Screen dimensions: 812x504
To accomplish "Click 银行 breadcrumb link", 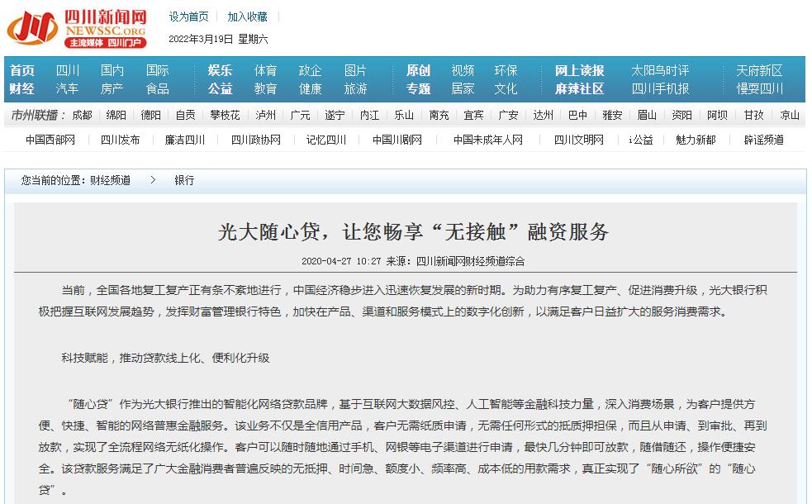I will coord(184,180).
